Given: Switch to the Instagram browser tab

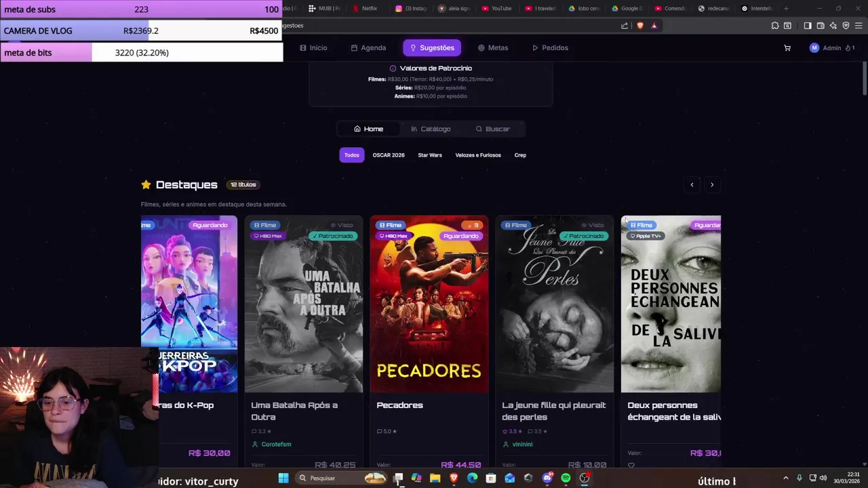Looking at the screenshot, I should pos(411,8).
